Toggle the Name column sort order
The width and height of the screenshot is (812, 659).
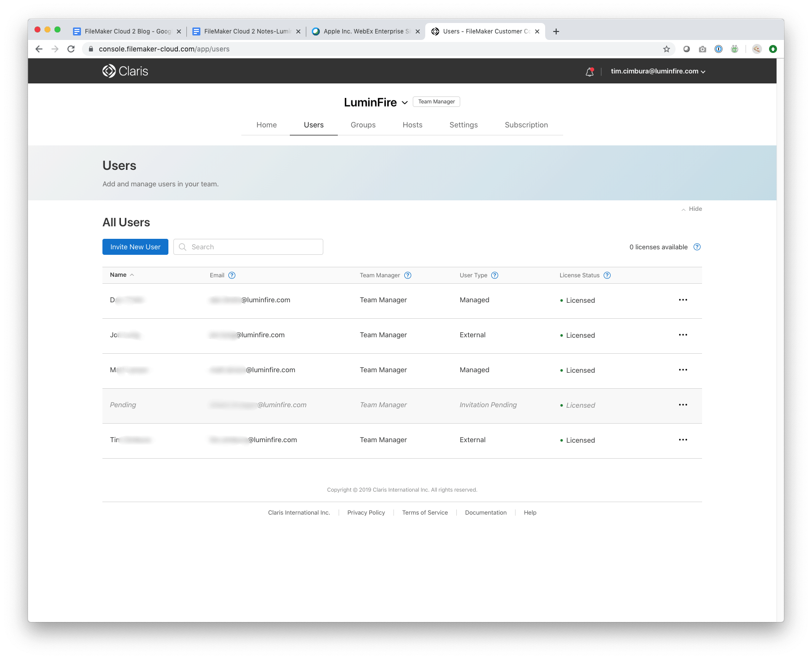coord(121,274)
